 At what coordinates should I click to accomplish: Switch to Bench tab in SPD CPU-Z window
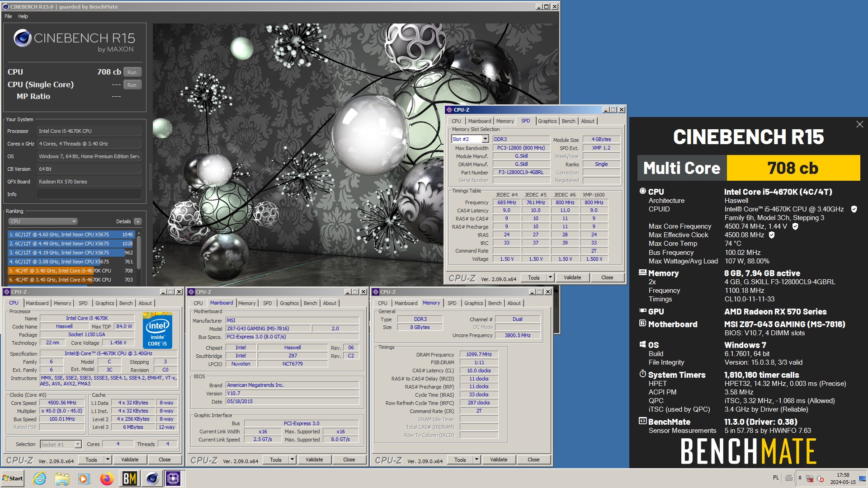568,121
